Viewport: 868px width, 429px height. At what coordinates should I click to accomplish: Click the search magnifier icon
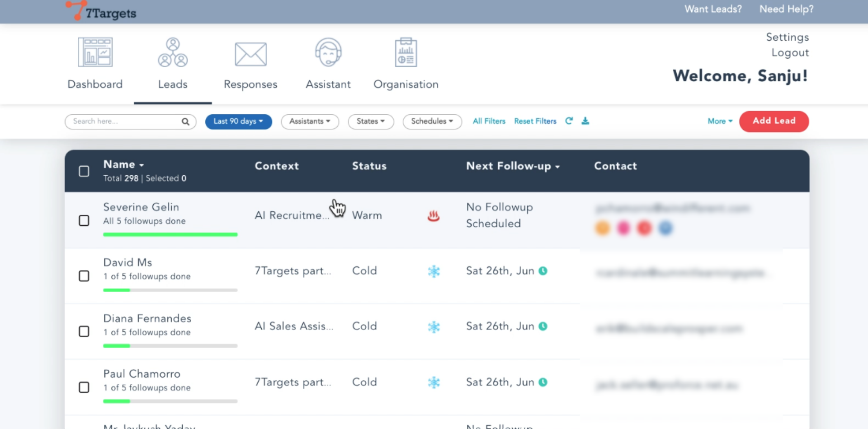(x=185, y=121)
